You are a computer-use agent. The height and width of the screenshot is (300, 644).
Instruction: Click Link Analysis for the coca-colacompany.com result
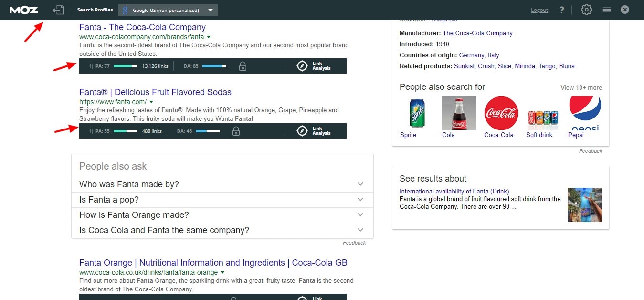314,66
